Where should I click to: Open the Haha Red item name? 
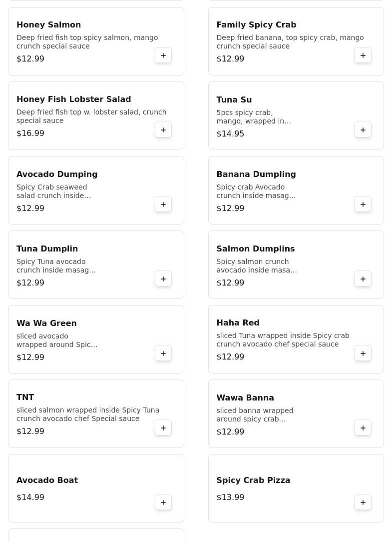[238, 322]
